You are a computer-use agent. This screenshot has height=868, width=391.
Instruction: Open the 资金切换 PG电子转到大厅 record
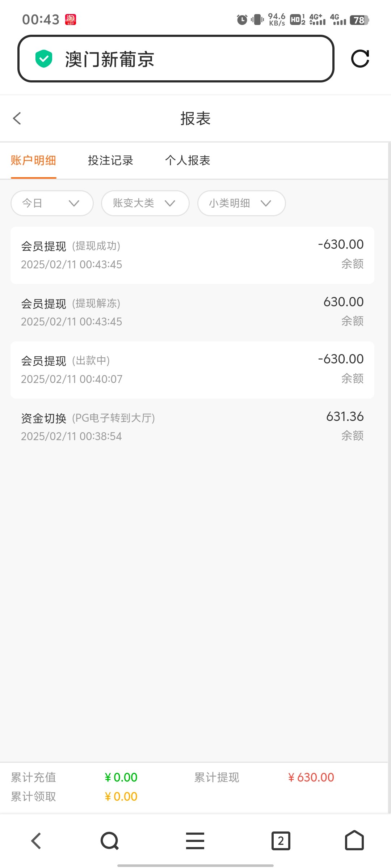click(192, 427)
